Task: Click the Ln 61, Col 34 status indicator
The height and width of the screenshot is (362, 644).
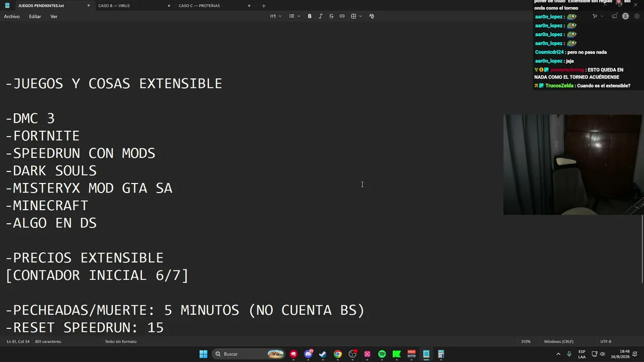Action: [x=18, y=341]
